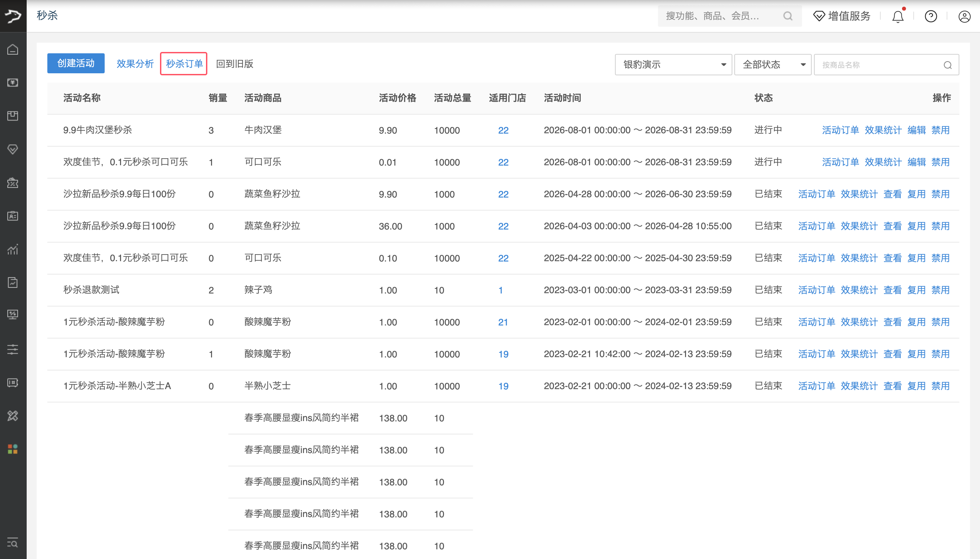980x559 pixels.
Task: Open the help question mark icon
Action: [931, 16]
